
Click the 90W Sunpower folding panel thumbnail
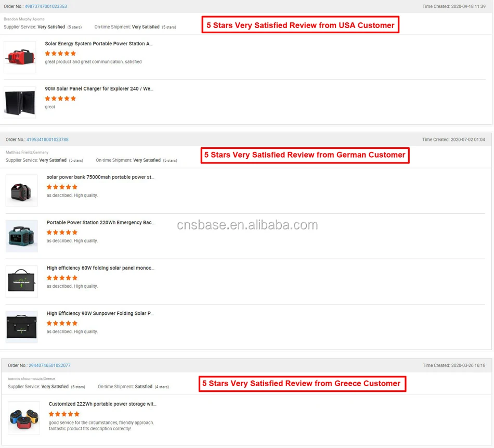coord(22,327)
